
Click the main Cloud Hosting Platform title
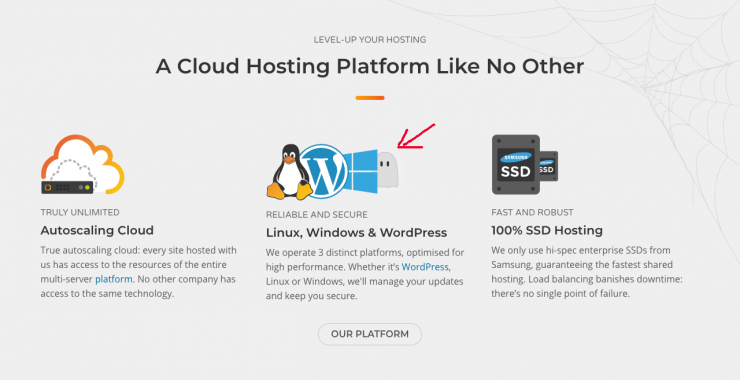370,66
